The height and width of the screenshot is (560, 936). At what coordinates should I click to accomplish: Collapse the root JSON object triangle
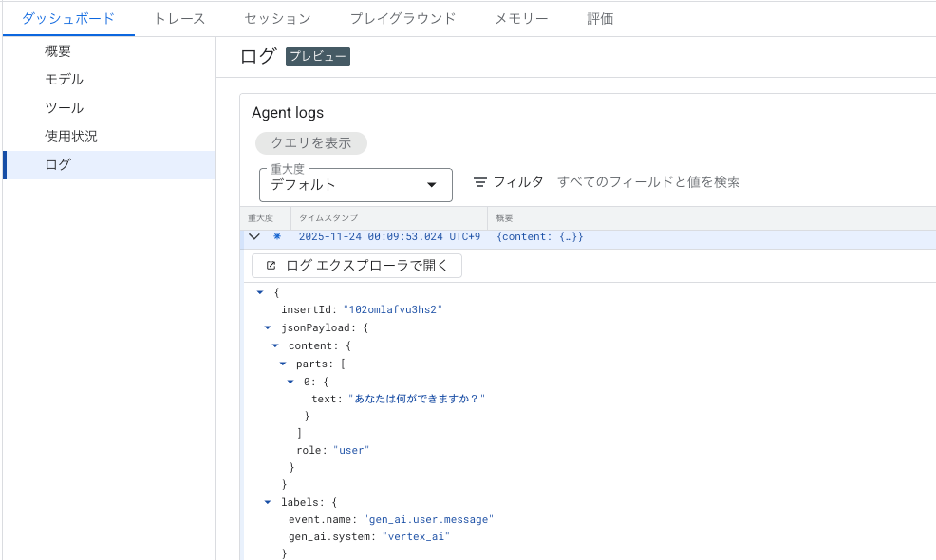pos(260,292)
